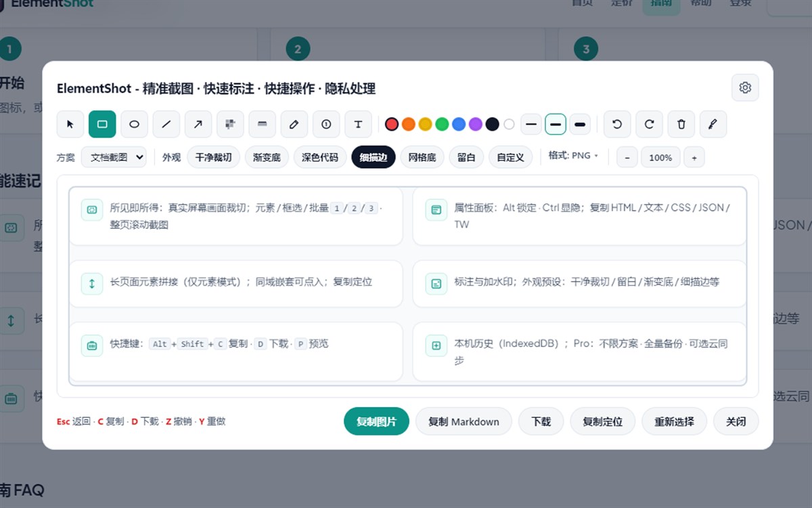Apply the 渐变底 appearance preset
The width and height of the screenshot is (812, 508).
(267, 157)
